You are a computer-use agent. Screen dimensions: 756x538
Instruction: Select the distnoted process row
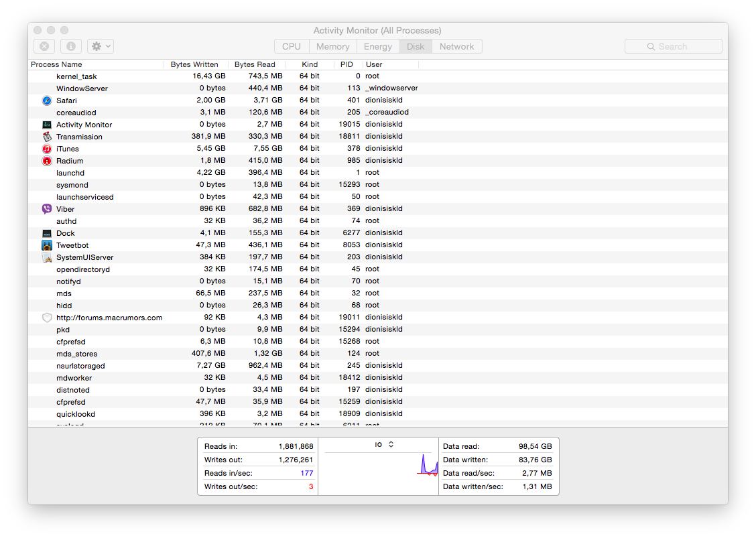(378, 389)
